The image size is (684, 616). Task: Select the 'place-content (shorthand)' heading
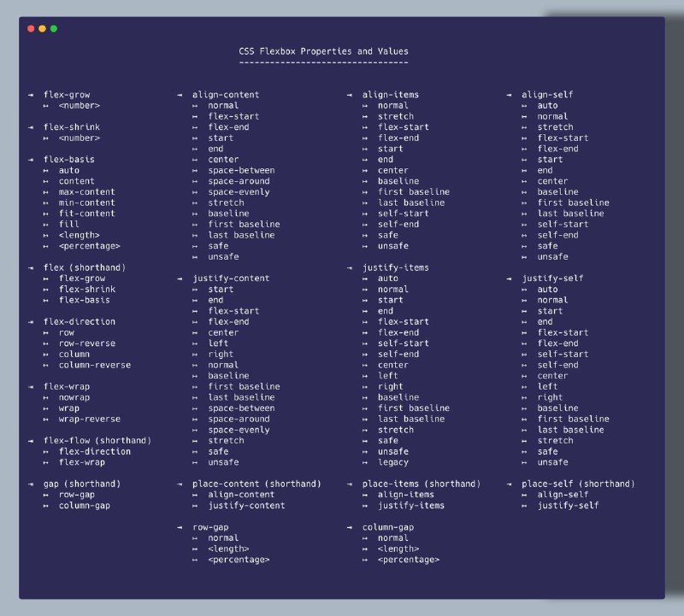(x=256, y=484)
